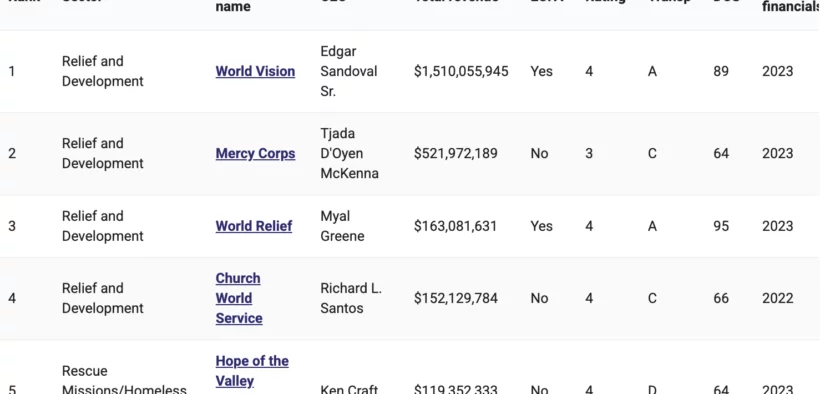Open the World Vision link
This screenshot has width=820, height=394.
[255, 71]
